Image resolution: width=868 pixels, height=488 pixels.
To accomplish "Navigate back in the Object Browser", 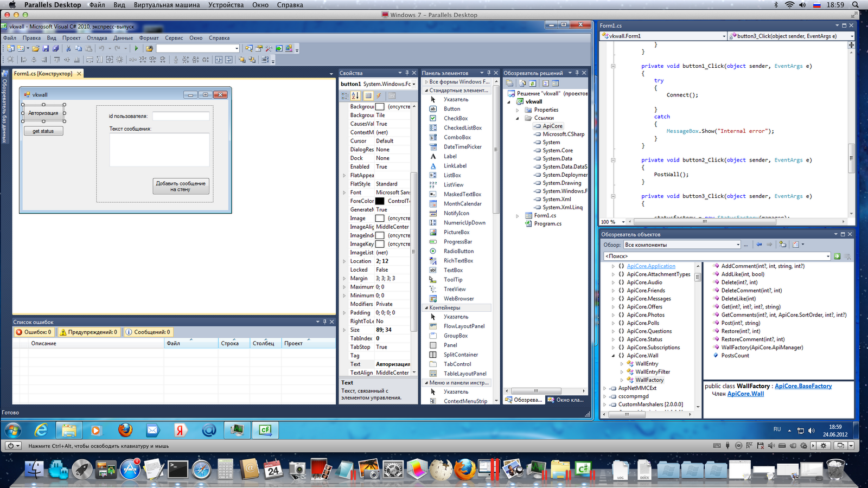I will (x=759, y=245).
